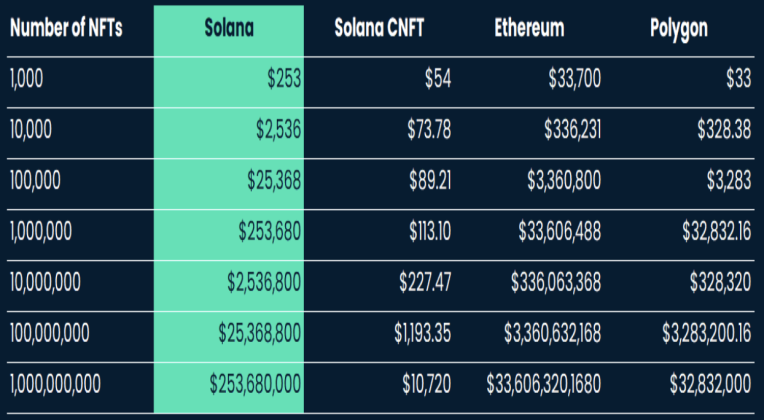This screenshot has width=764, height=420.
Task: Select the $32,832.16 Polygon cell
Action: pos(717,231)
